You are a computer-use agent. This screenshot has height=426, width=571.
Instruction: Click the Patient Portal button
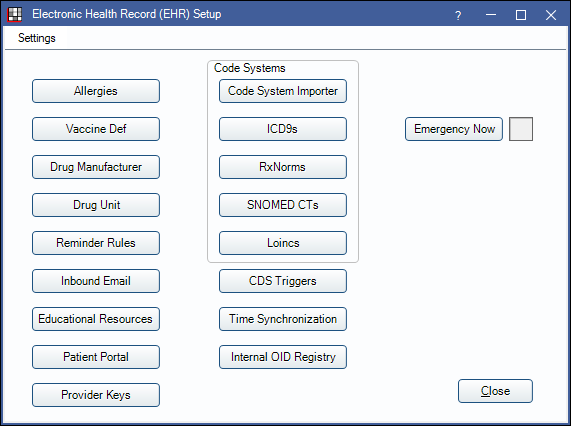[96, 357]
